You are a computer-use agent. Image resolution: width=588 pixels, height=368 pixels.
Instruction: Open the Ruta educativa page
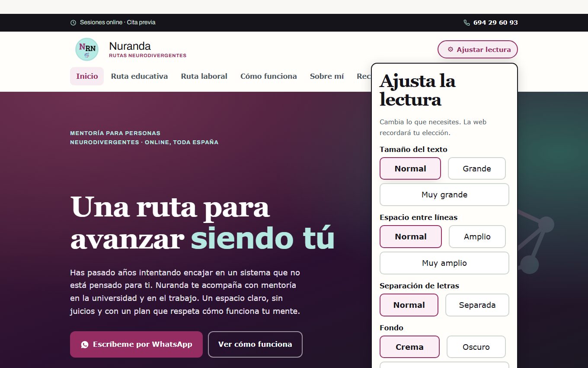pos(139,76)
